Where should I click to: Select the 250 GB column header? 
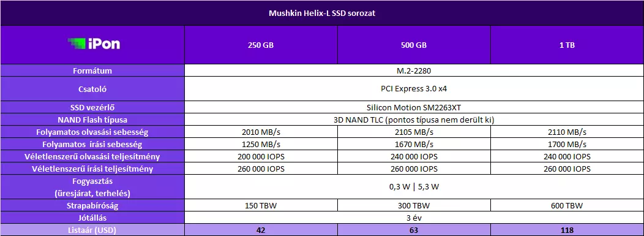pos(261,45)
